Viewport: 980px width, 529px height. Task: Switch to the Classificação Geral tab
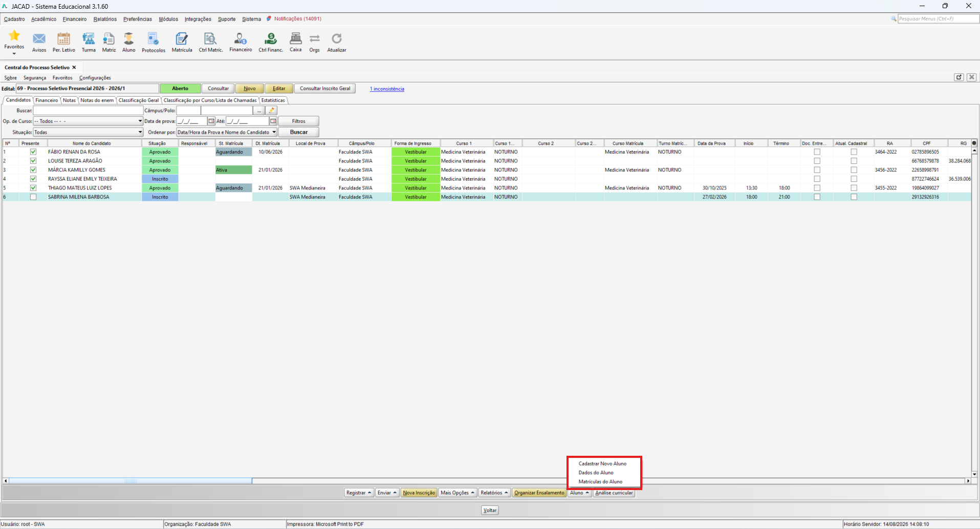[139, 100]
